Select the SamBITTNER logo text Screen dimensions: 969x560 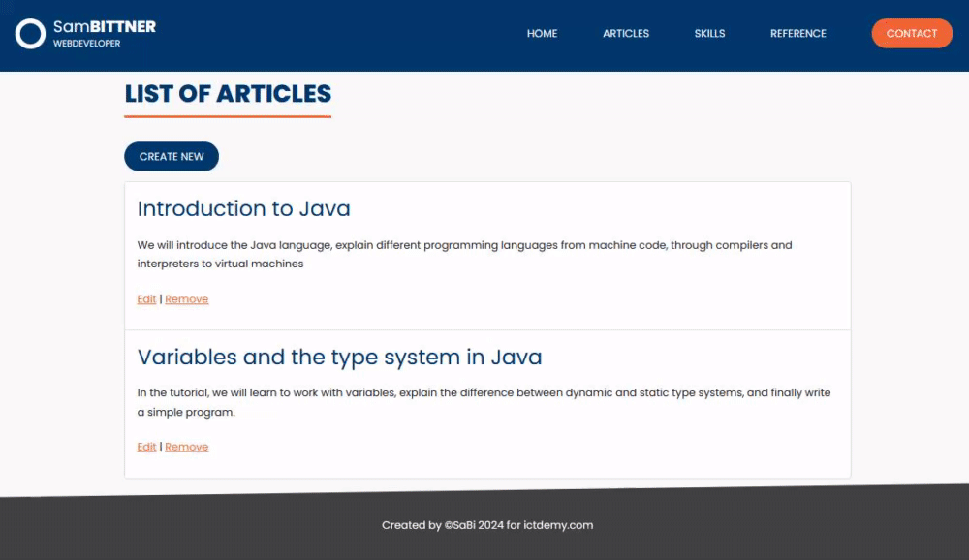107,26
